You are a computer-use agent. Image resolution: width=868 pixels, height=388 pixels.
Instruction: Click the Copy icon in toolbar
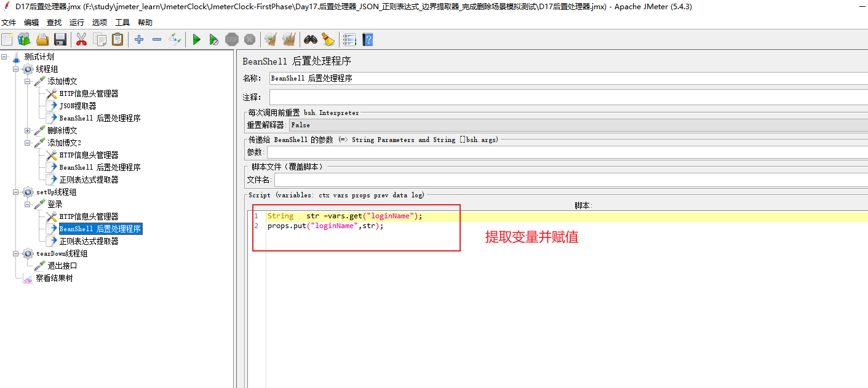(x=99, y=40)
